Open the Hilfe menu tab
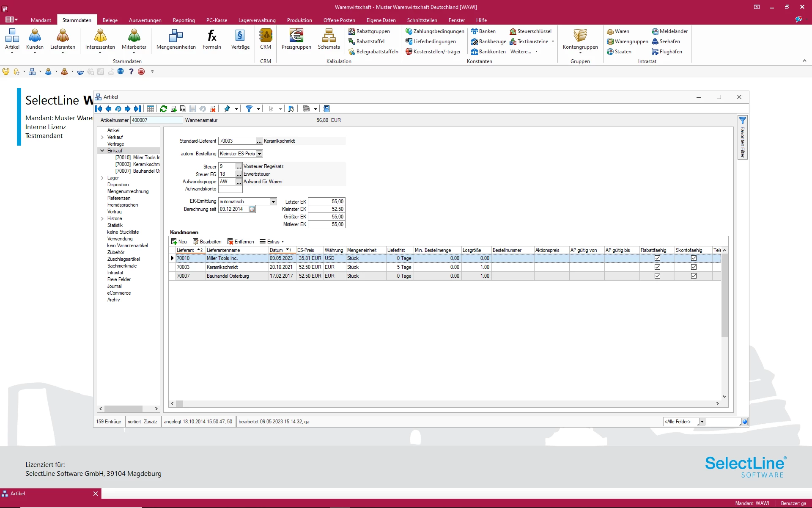812x508 pixels. coord(481,20)
